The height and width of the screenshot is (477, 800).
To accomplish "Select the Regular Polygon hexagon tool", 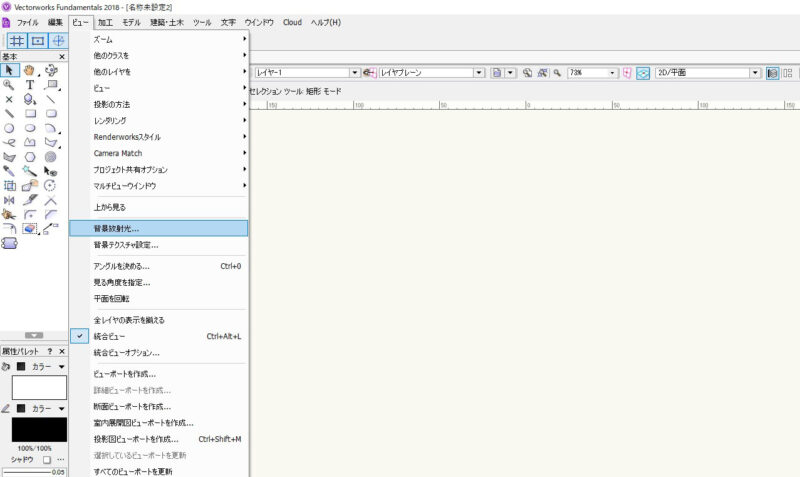I will tap(30, 157).
